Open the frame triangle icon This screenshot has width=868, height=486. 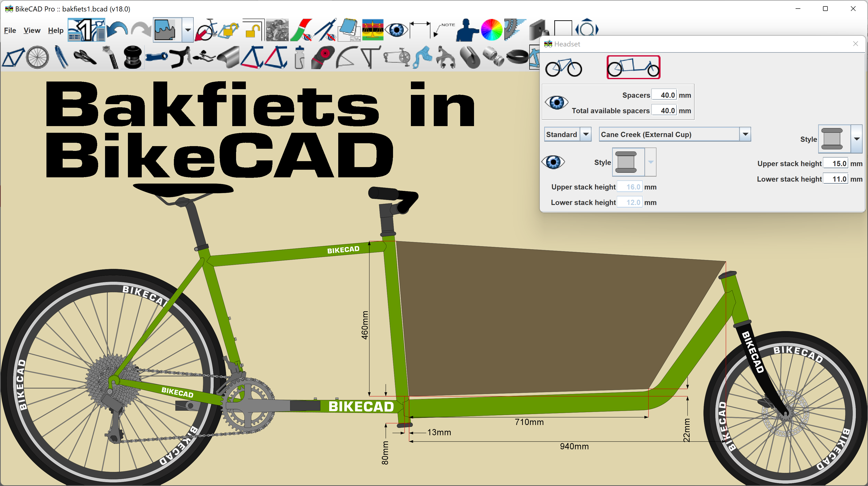pyautogui.click(x=13, y=57)
